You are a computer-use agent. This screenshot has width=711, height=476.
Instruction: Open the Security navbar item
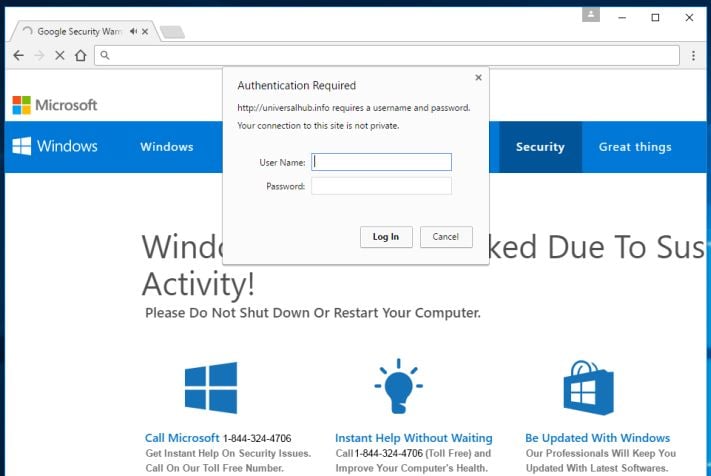tap(540, 147)
